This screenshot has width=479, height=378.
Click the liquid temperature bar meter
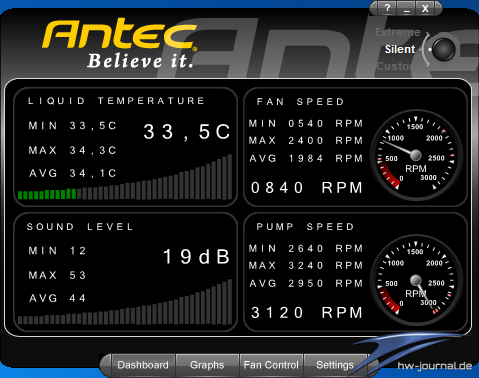[125, 177]
